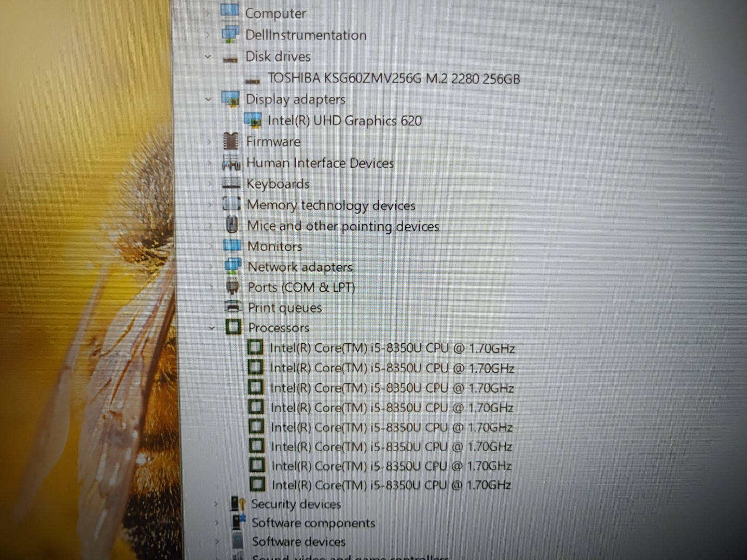Click the Software components icon
This screenshot has width=747, height=560.
coord(239,522)
